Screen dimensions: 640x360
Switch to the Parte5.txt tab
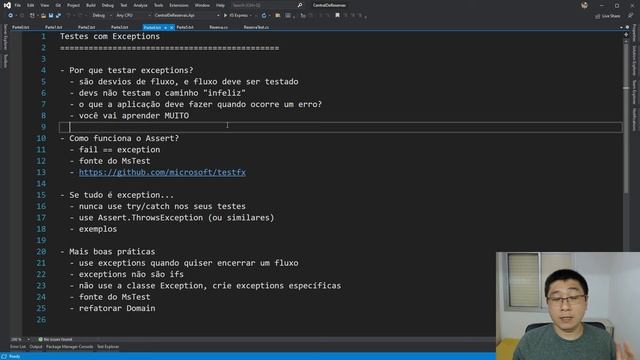[185, 27]
